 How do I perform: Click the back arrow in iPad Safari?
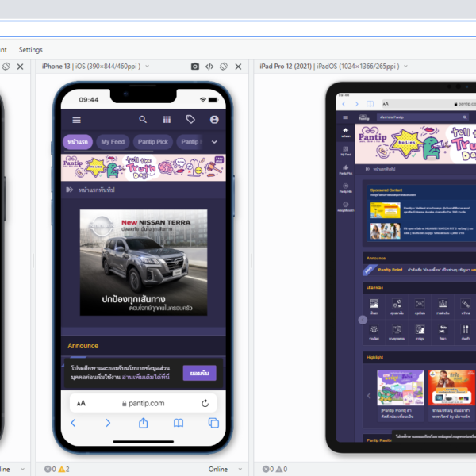pos(344,104)
